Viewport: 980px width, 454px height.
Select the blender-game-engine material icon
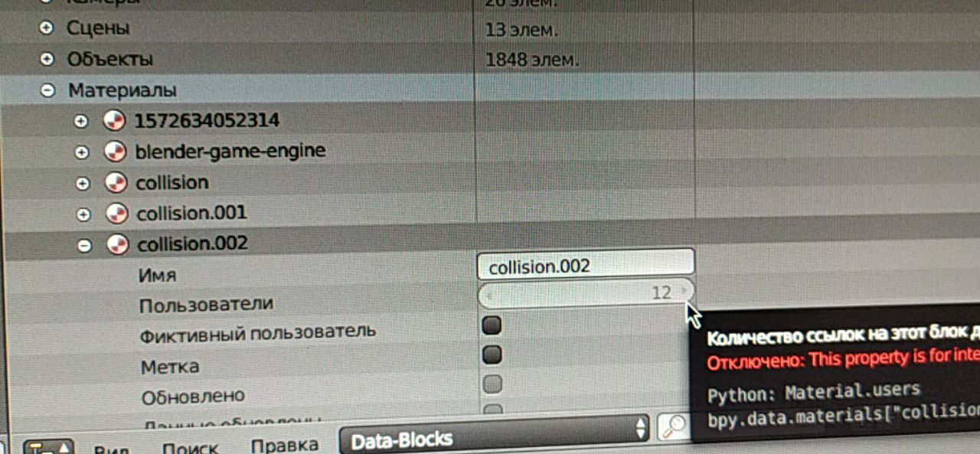point(115,152)
